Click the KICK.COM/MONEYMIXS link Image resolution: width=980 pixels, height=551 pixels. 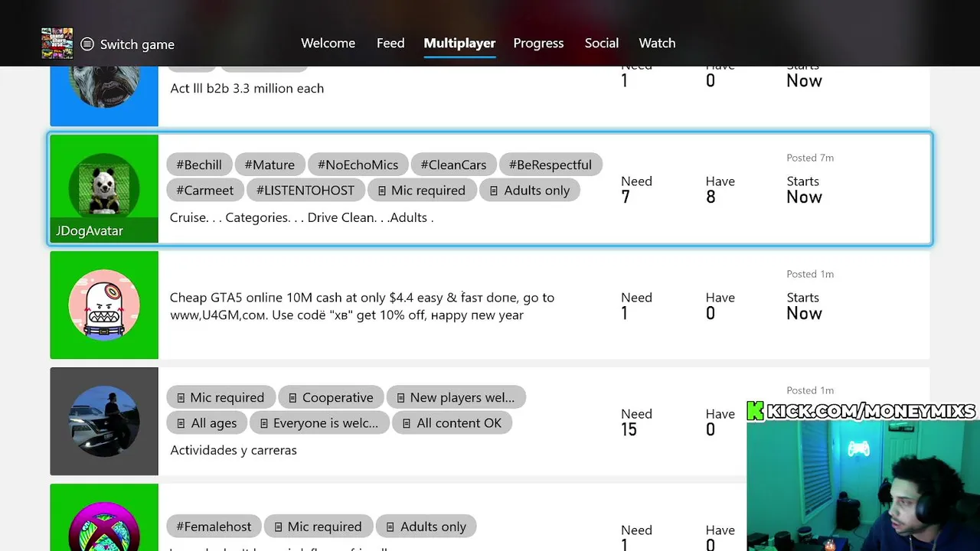coord(862,411)
